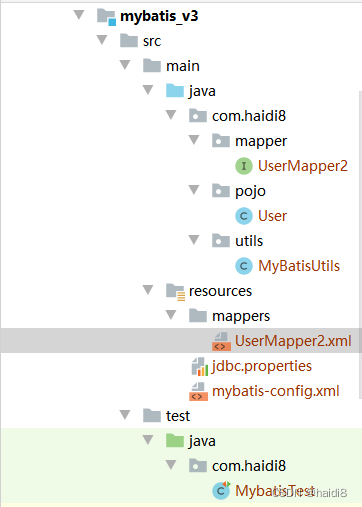This screenshot has width=362, height=507.
Task: Click the mybatis_v3 module folder icon
Action: tap(106, 17)
